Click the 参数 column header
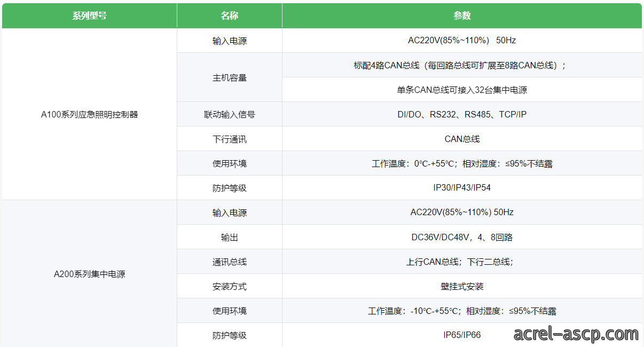Screen dimensions: 644x347 (462, 16)
